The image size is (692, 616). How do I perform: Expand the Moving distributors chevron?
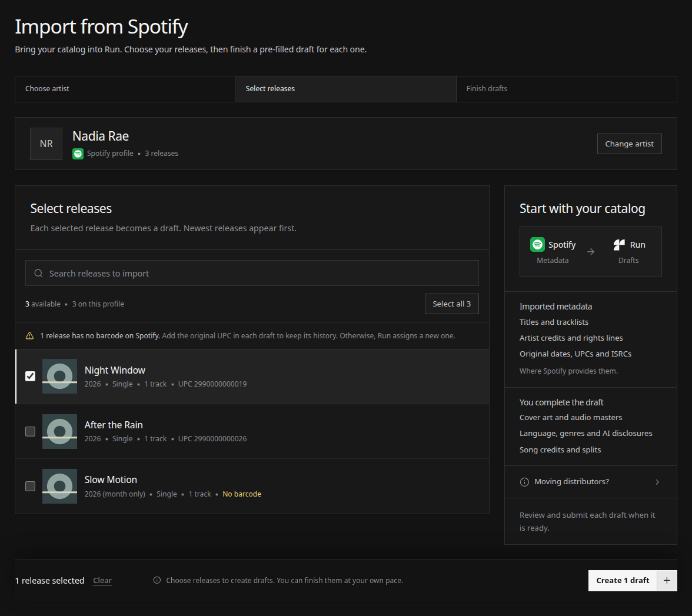point(657,482)
